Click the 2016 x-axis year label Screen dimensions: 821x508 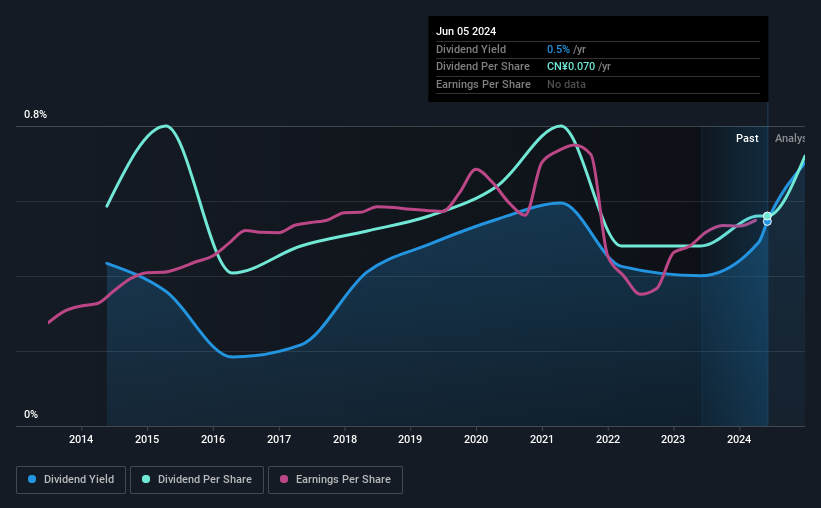(213, 439)
